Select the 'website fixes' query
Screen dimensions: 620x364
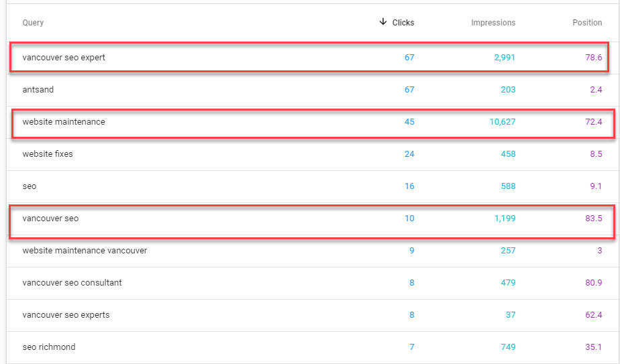click(x=48, y=154)
